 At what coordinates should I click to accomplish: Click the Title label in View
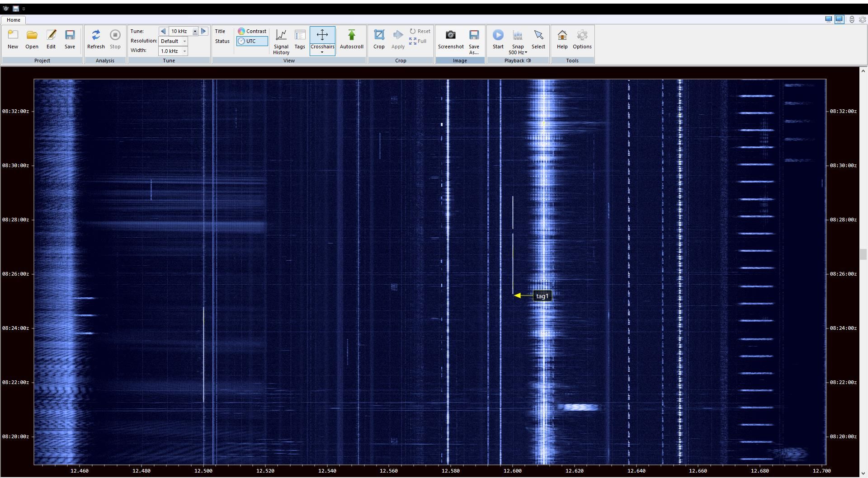220,31
